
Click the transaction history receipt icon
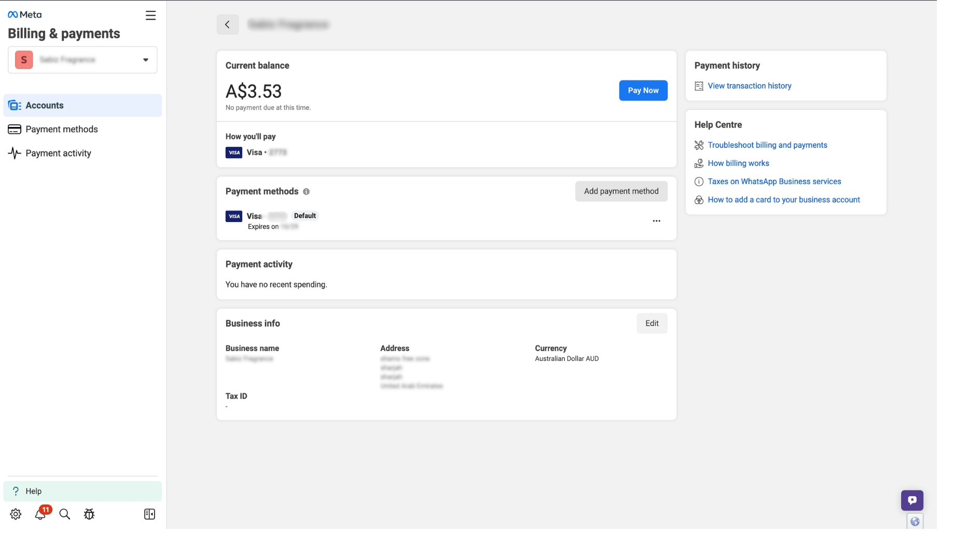pyautogui.click(x=699, y=86)
